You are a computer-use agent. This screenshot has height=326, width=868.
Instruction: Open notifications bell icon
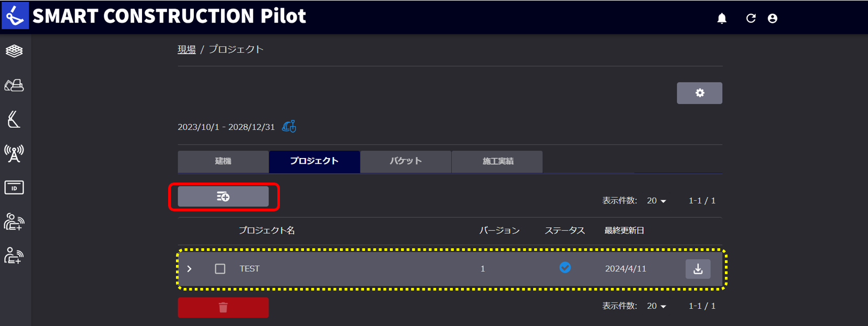click(x=722, y=18)
